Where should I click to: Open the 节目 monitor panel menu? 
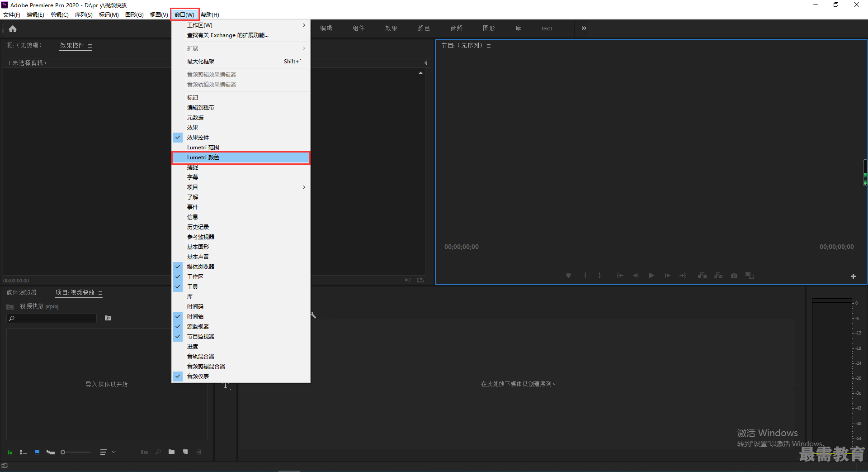(x=489, y=46)
